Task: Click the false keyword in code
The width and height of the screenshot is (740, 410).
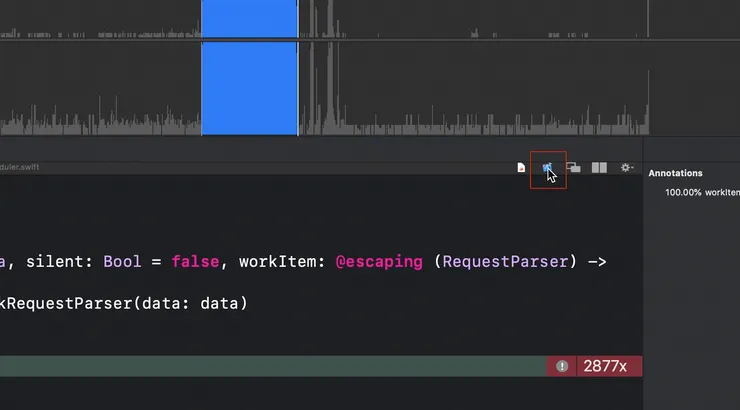Action: pos(195,261)
